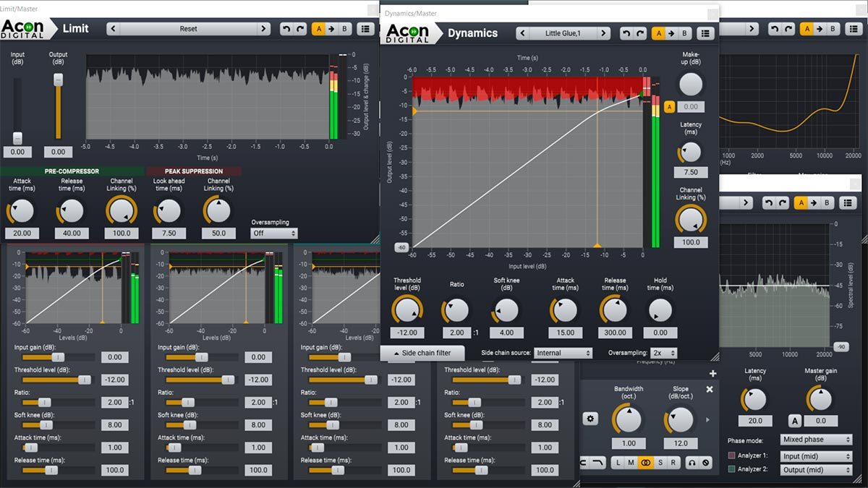Click headphones solo icon in band controls
The image size is (868, 488).
pos(693,462)
